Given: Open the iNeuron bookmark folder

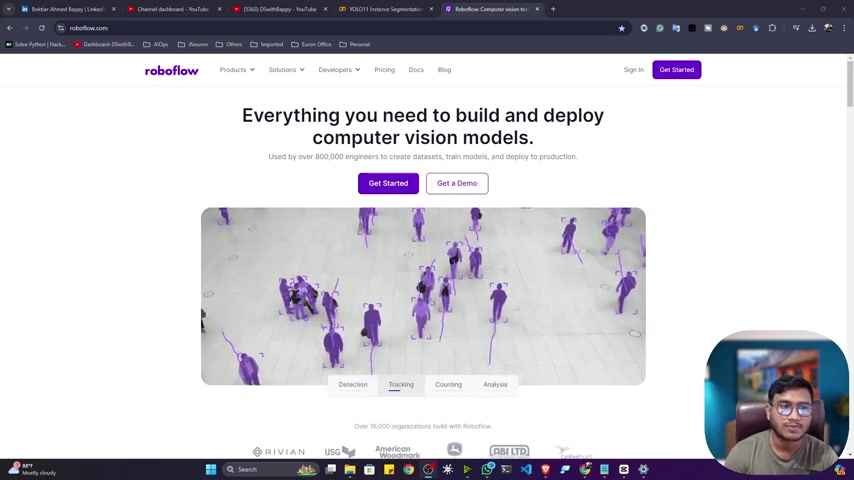Looking at the screenshot, I should 193,44.
